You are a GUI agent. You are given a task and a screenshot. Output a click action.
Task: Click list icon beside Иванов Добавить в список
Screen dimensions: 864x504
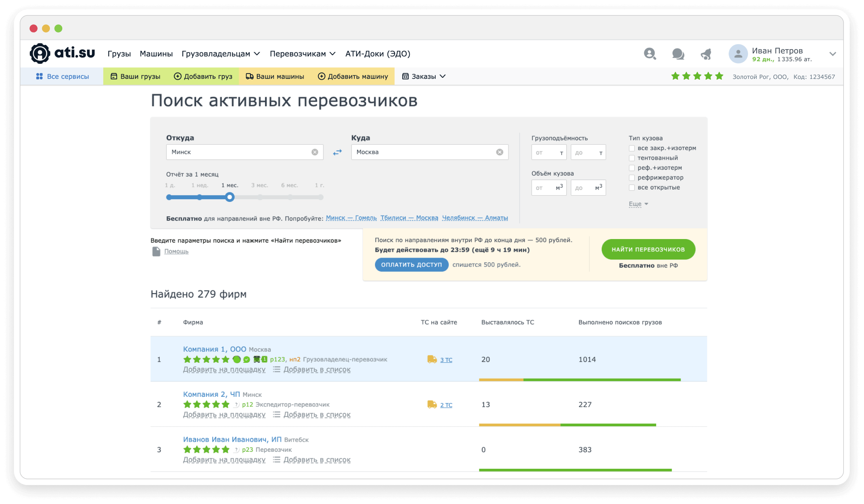pos(277,460)
